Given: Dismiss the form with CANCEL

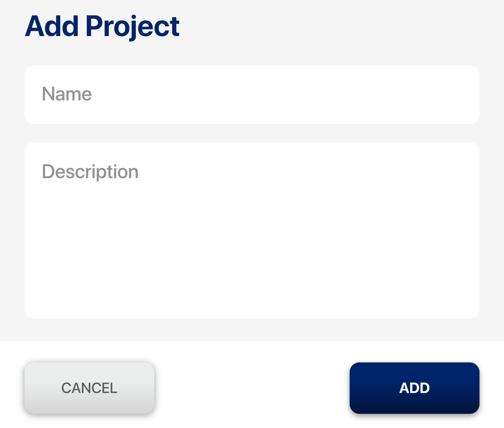Looking at the screenshot, I should [x=89, y=388].
